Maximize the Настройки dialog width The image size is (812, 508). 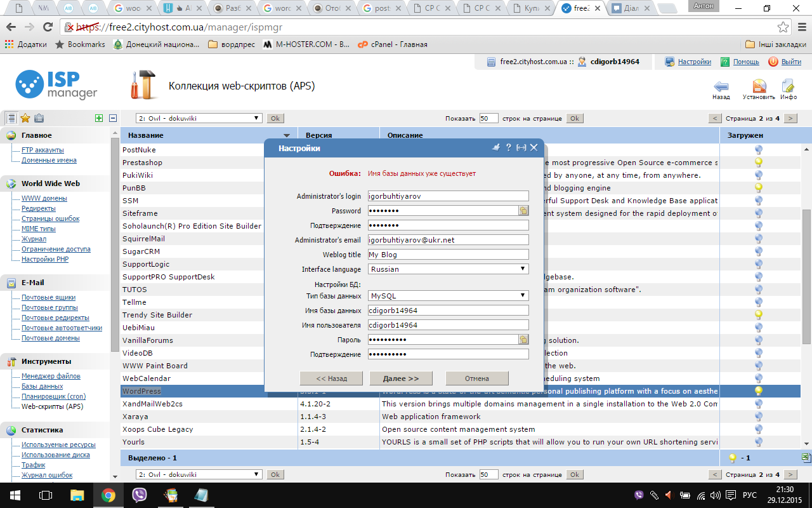pos(521,147)
